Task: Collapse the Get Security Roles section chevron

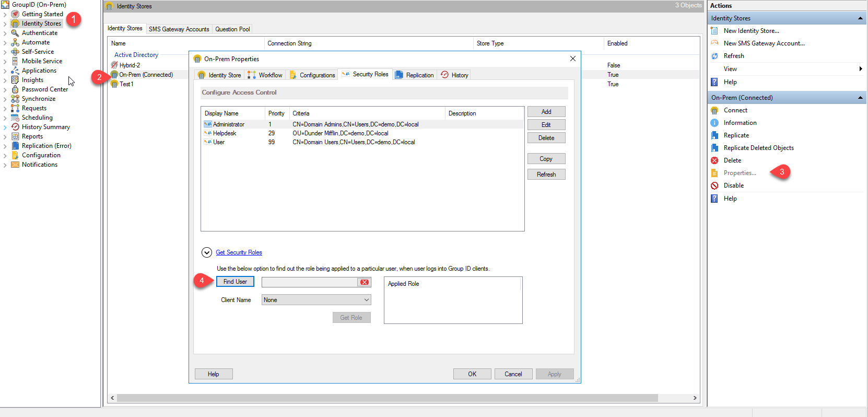Action: click(207, 252)
